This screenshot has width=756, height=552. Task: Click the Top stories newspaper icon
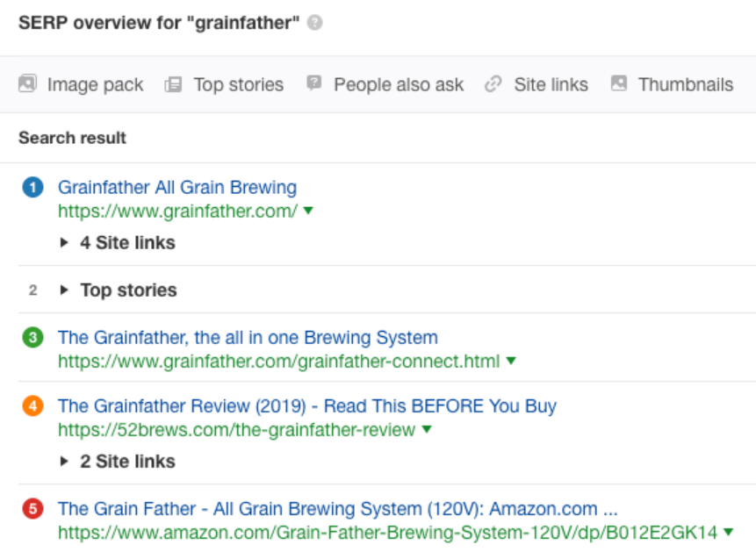(x=173, y=85)
